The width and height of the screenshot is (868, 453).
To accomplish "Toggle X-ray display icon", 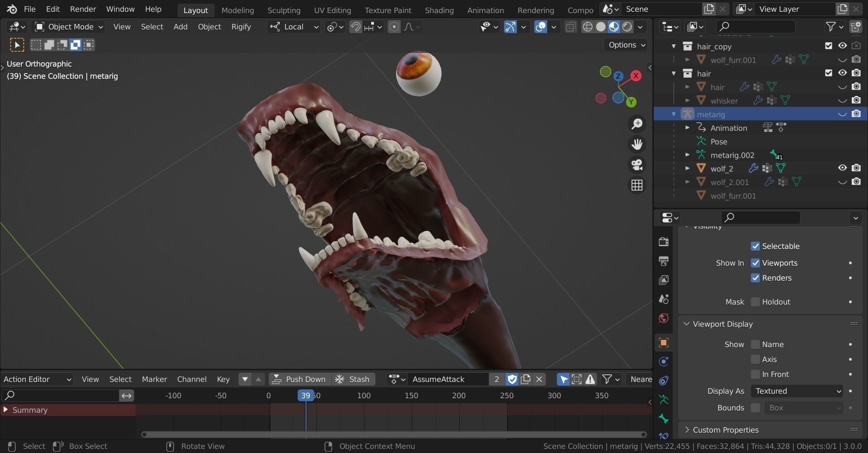I will click(x=571, y=27).
